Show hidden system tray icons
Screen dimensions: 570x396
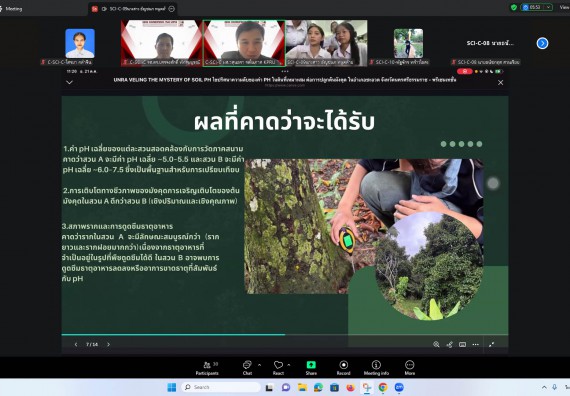[x=544, y=387]
